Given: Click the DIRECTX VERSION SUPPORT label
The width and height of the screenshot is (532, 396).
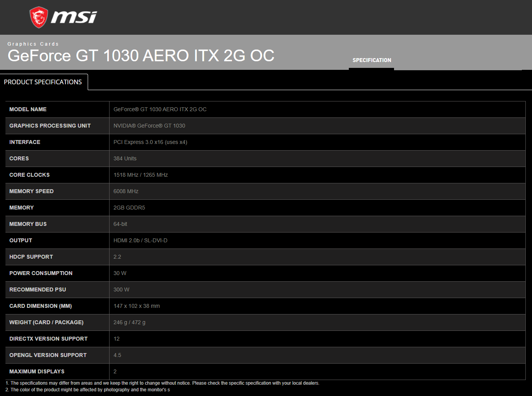Looking at the screenshot, I should click(48, 339).
